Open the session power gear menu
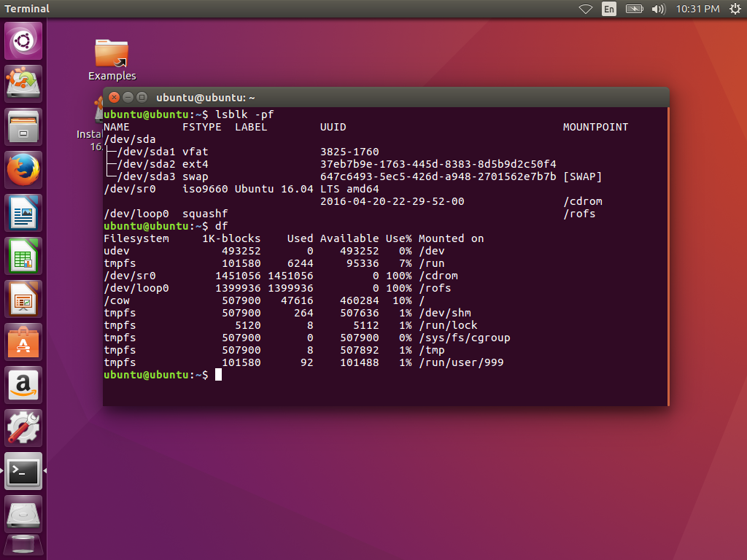The image size is (747, 560). pyautogui.click(x=735, y=9)
